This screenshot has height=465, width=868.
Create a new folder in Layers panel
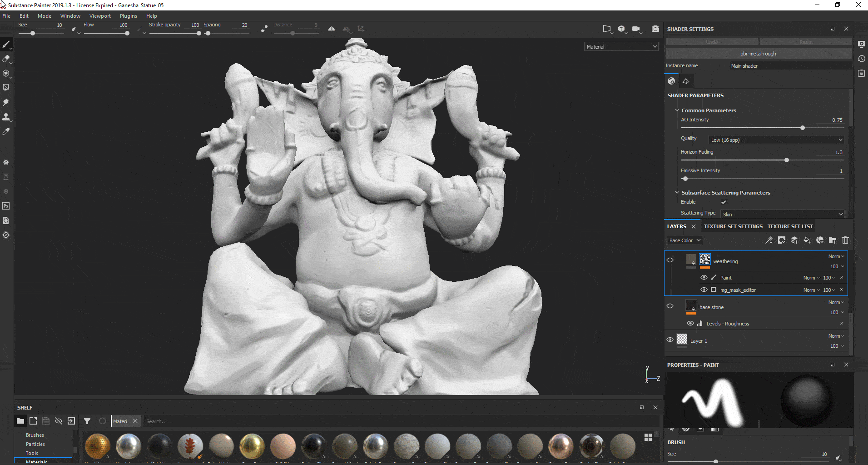(x=833, y=240)
